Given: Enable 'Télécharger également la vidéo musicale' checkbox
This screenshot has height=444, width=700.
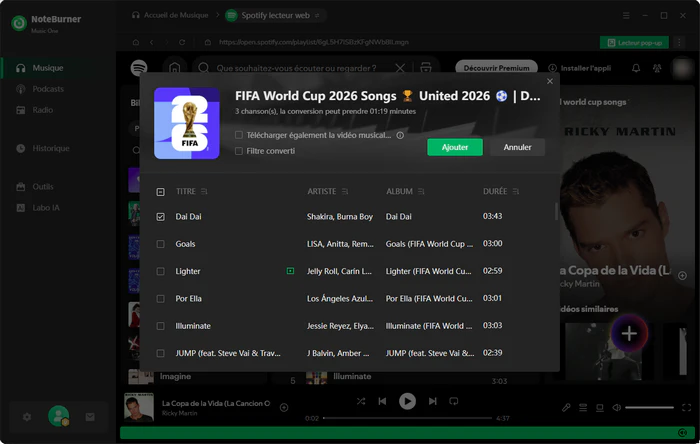Looking at the screenshot, I should pos(239,135).
